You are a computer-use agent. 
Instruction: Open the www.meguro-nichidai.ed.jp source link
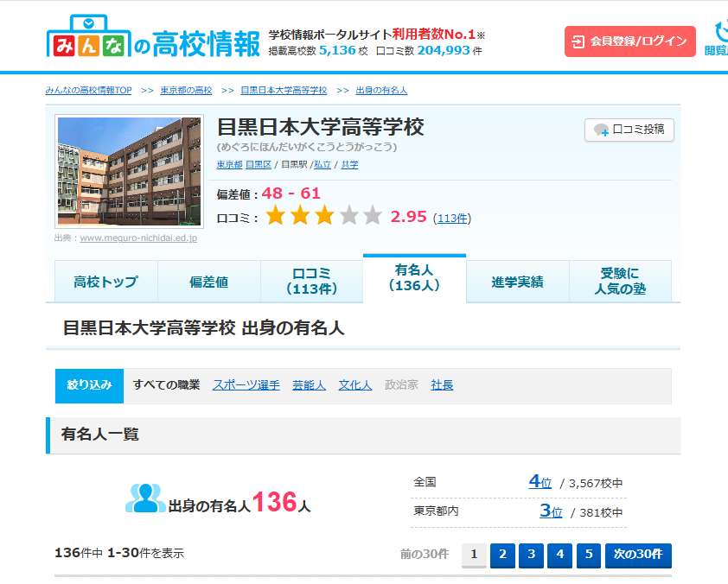point(138,238)
